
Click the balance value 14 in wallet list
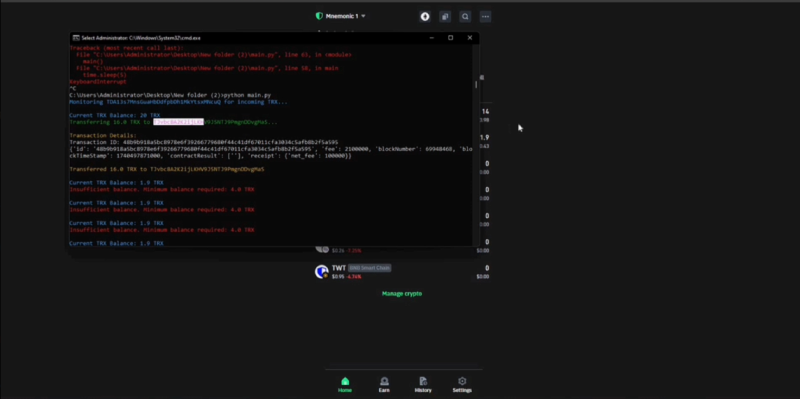tap(485, 111)
